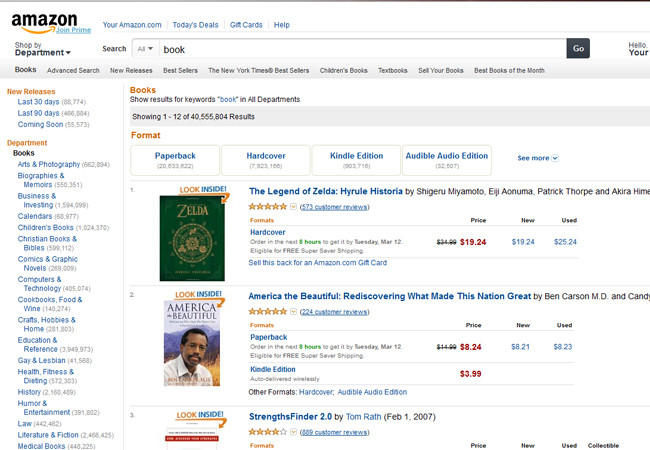650x450 pixels.
Task: Select Education & Reference
Action: click(x=37, y=345)
